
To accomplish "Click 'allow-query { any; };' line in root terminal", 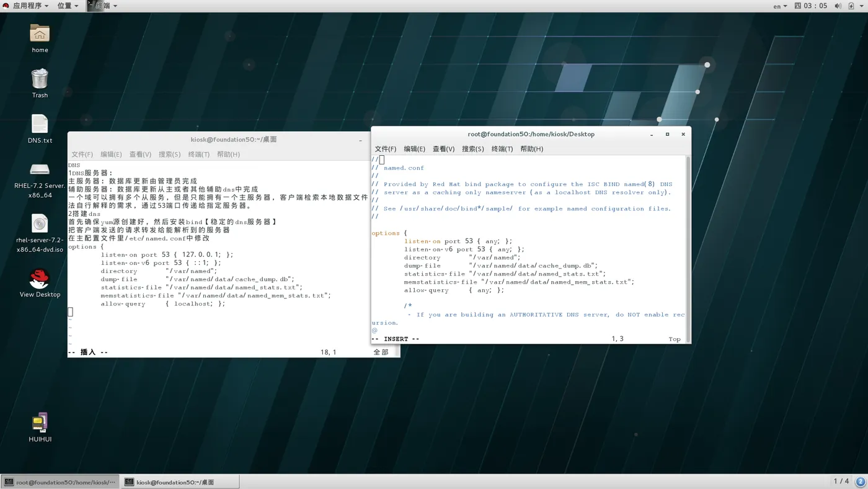I will click(x=454, y=290).
